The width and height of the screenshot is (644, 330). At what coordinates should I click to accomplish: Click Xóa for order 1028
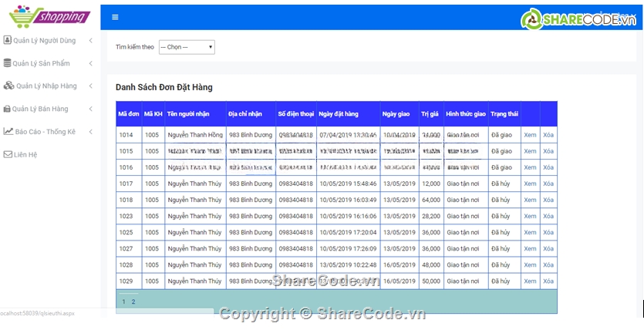point(548,264)
